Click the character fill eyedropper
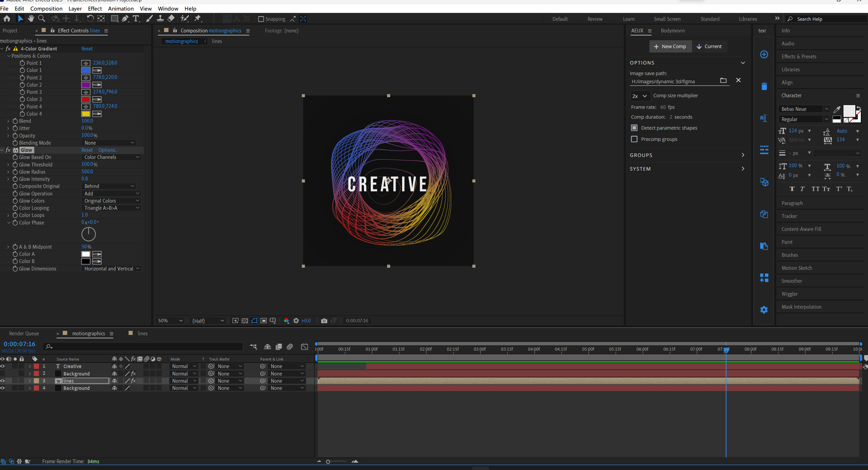This screenshot has height=470, width=868. (x=837, y=109)
